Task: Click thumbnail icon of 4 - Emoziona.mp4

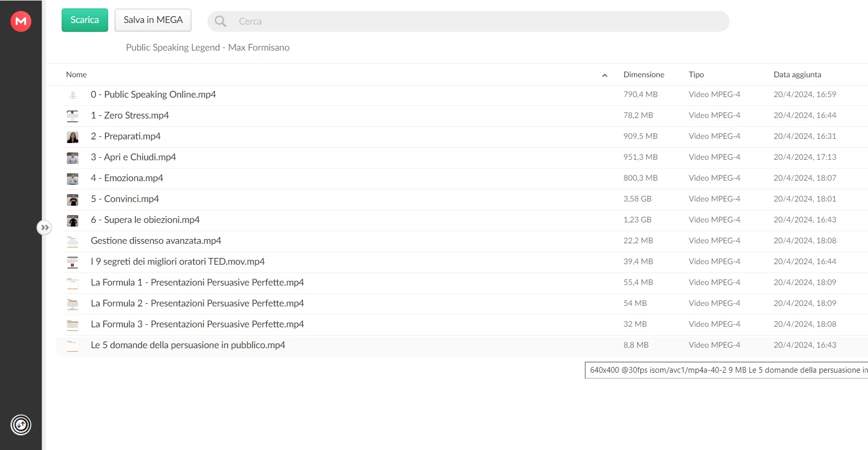Action: (x=73, y=179)
